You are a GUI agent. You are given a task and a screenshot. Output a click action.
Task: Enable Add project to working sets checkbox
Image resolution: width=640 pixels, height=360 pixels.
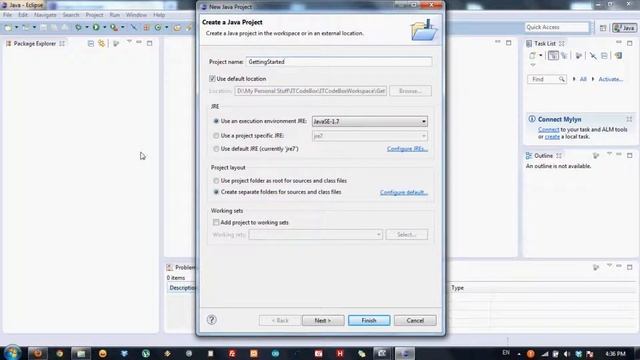[x=216, y=222]
